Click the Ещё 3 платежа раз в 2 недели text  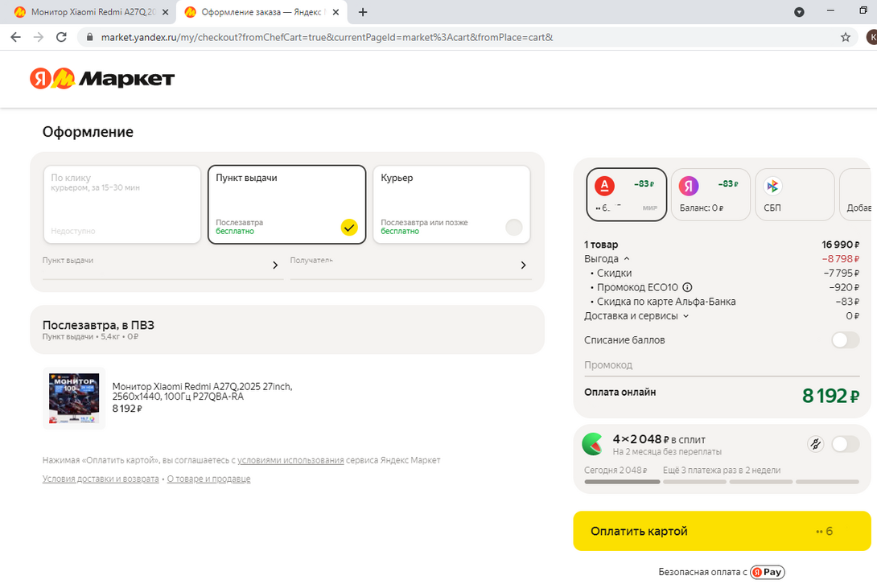click(x=722, y=470)
